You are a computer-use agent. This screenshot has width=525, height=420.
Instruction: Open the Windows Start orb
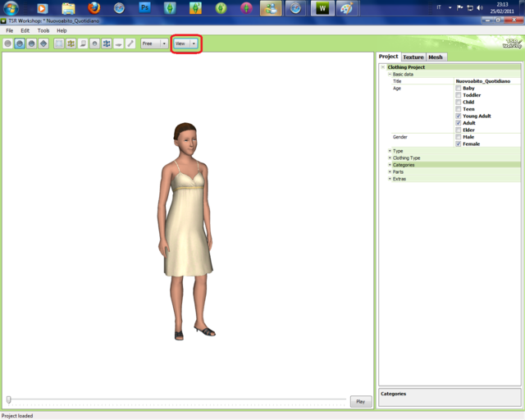tap(11, 8)
